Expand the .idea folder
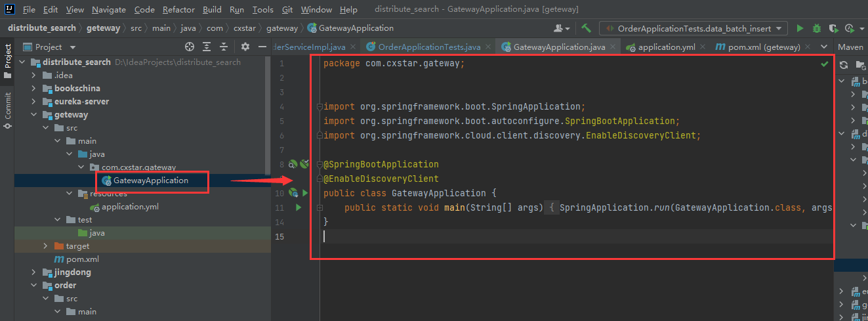The height and width of the screenshot is (321, 868). [35, 75]
